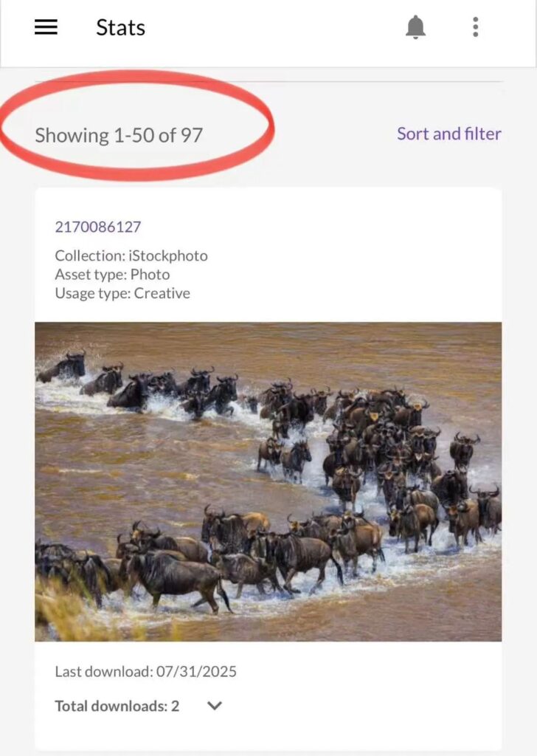Click the Last download: 07/31/2025 text

(145, 672)
